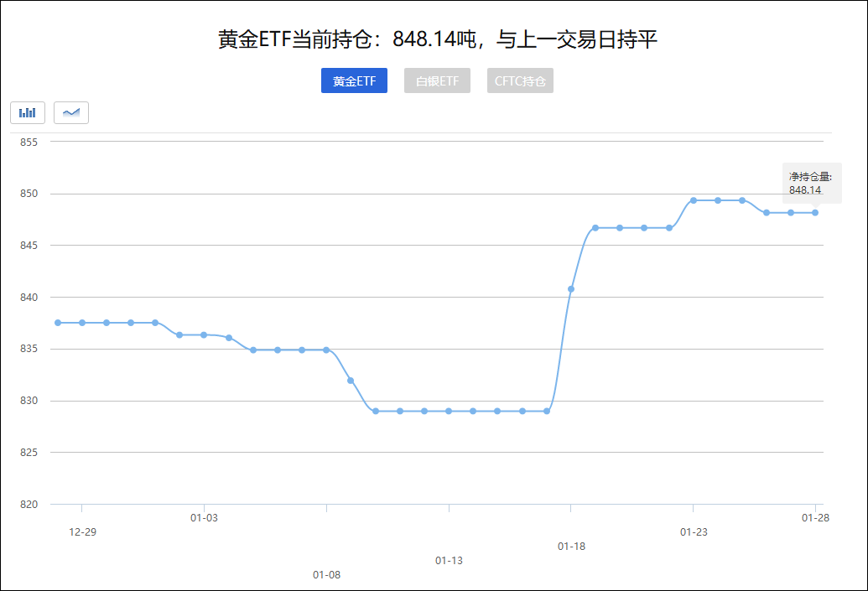Click the 01-18 x-axis date label
Viewport: 868px width, 591px height.
(x=571, y=546)
